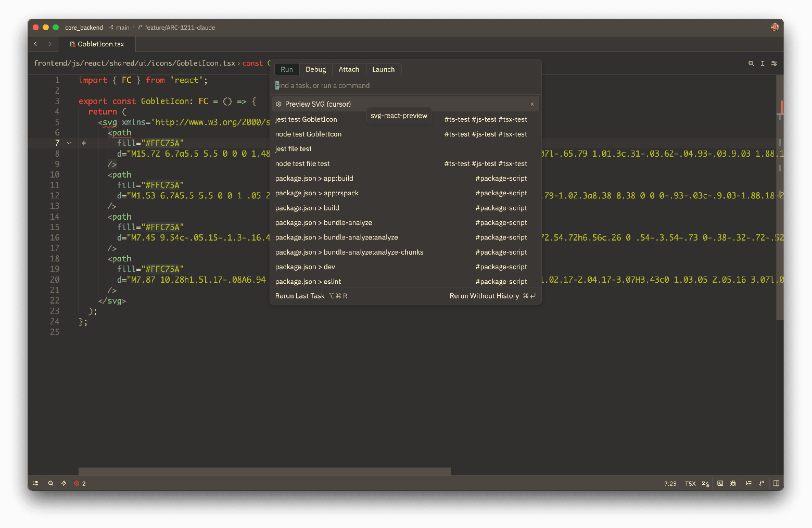Open the git panel icon
Screen dimensions: 812x528
(762, 483)
